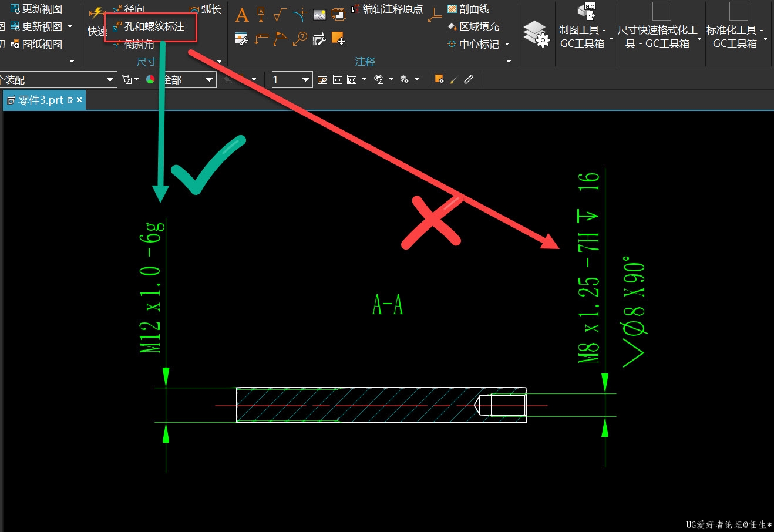Click 孔和螺纹标注 hole and thread callout
The height and width of the screenshot is (532, 774).
point(149,26)
